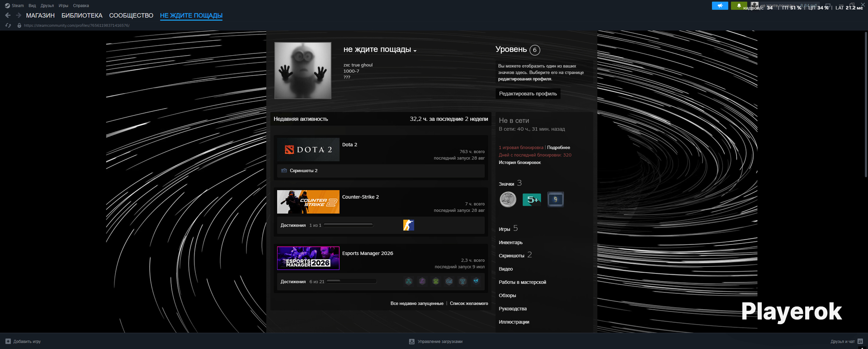Open the Список желаемого link
This screenshot has width=868, height=349.
tap(469, 303)
